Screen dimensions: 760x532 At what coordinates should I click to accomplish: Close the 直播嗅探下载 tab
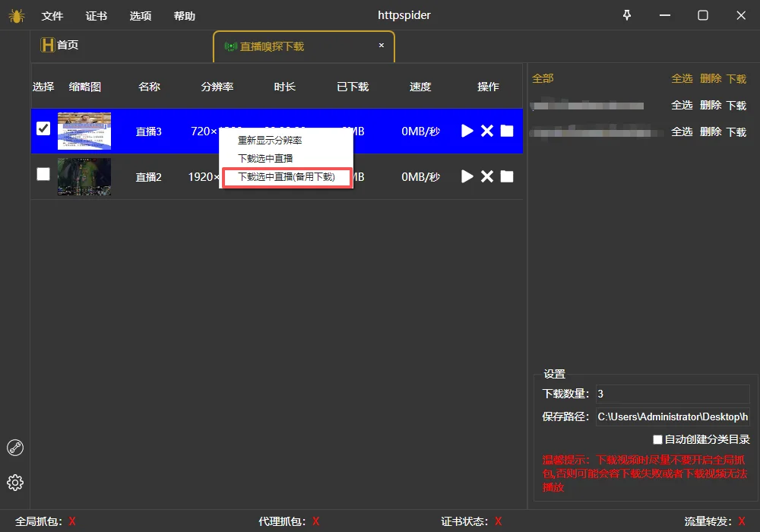[x=382, y=45]
